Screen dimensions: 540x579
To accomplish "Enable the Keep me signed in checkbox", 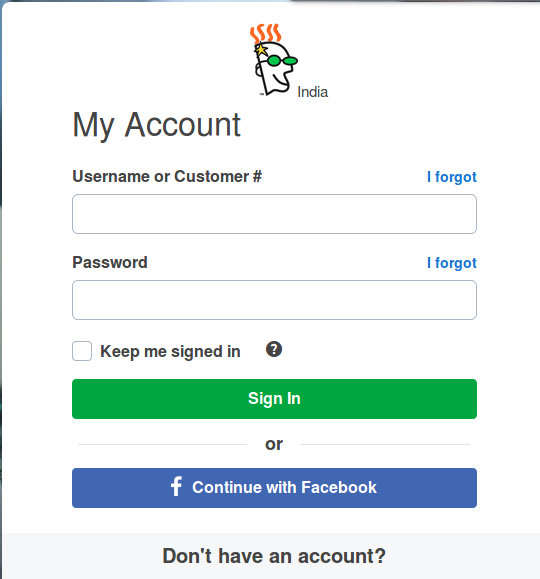I will click(x=82, y=351).
